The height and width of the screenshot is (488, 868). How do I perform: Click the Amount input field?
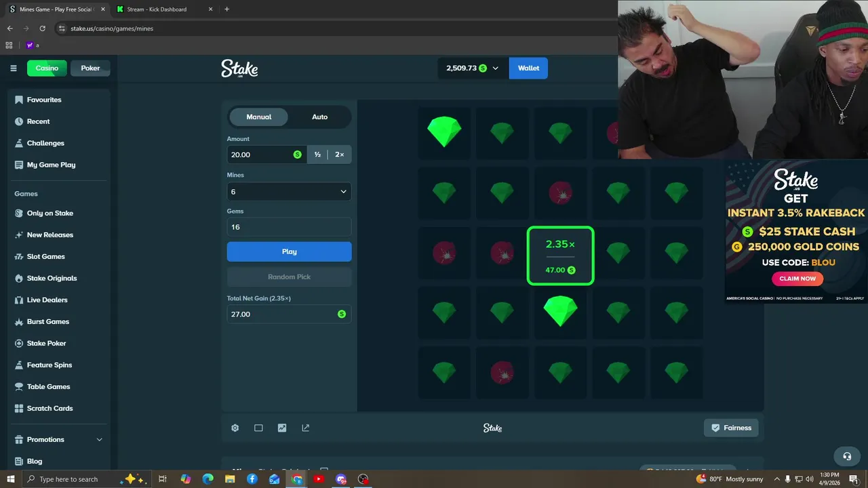click(x=266, y=155)
